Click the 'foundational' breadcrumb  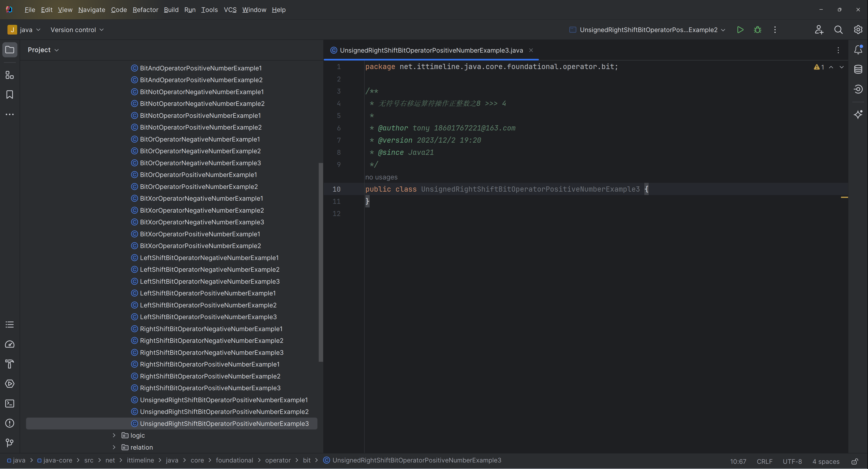tap(234, 460)
